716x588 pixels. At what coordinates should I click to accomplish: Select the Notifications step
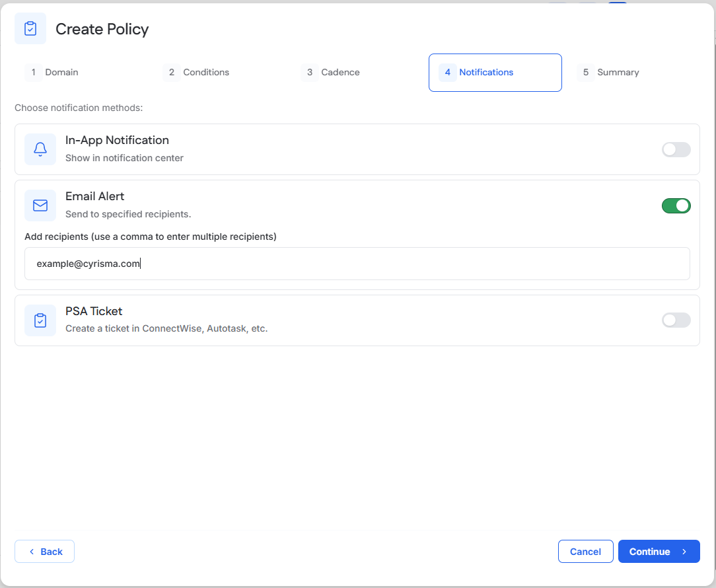pyautogui.click(x=495, y=73)
